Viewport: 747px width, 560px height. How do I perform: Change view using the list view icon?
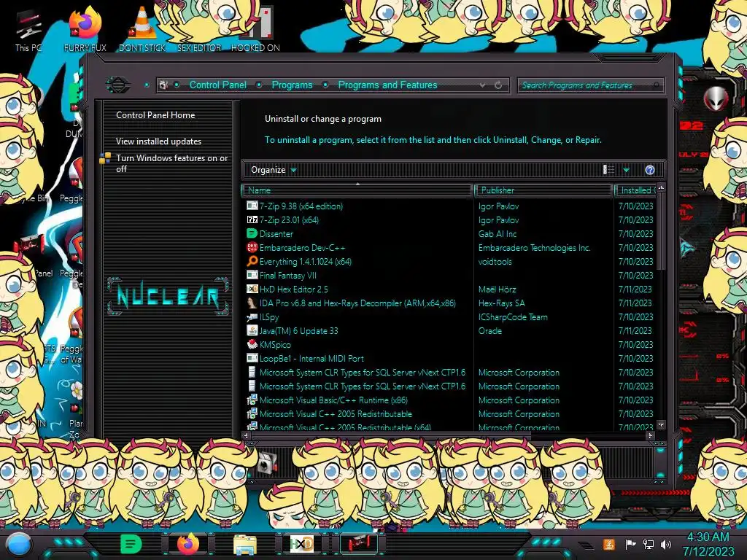tap(609, 170)
